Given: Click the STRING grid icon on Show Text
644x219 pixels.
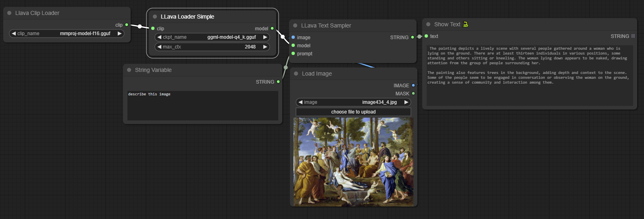Looking at the screenshot, I should [633, 36].
